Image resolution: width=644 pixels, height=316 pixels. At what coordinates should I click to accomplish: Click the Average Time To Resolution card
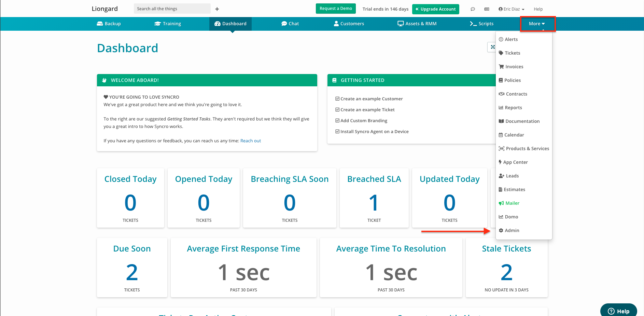[x=391, y=268]
